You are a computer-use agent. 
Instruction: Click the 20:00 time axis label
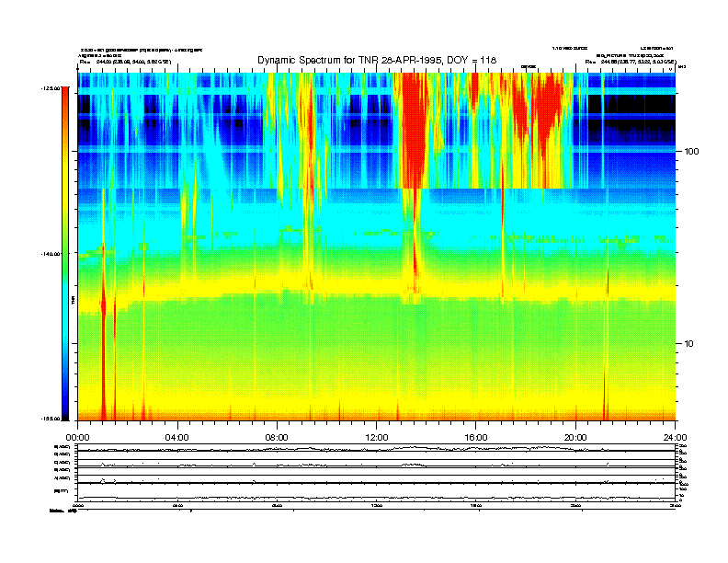tap(575, 438)
